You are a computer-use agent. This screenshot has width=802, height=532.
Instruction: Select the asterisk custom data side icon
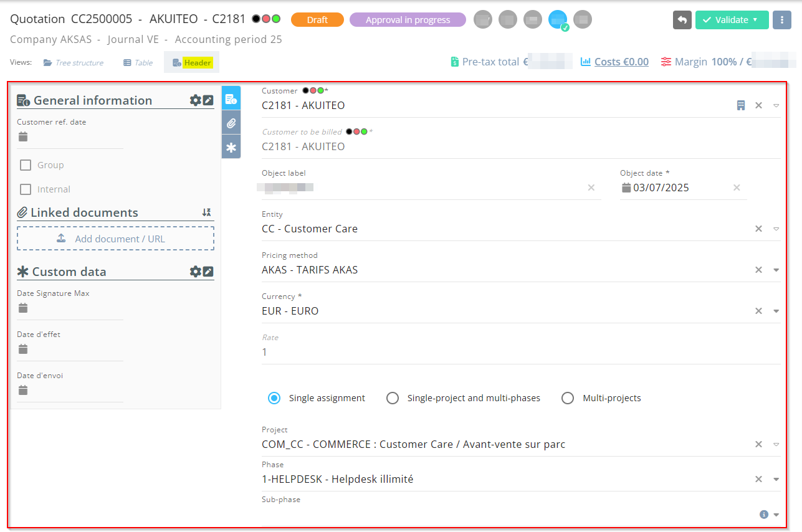coord(231,147)
